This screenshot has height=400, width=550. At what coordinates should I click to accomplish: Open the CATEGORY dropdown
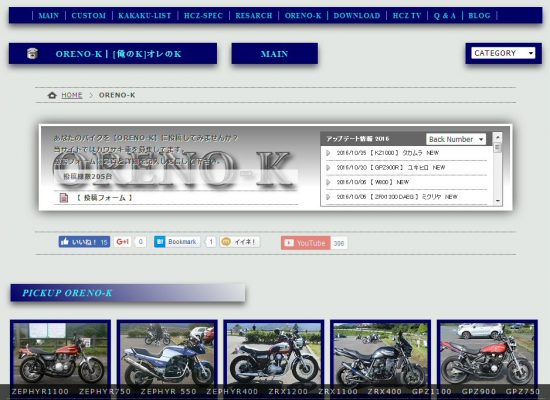click(x=503, y=53)
